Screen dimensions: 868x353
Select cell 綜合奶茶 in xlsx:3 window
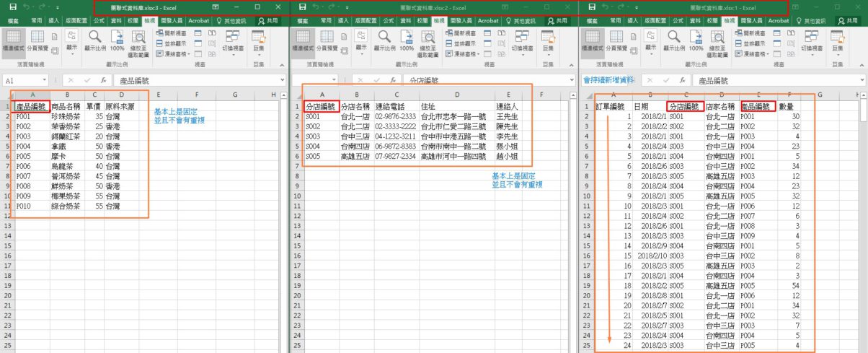(66, 206)
